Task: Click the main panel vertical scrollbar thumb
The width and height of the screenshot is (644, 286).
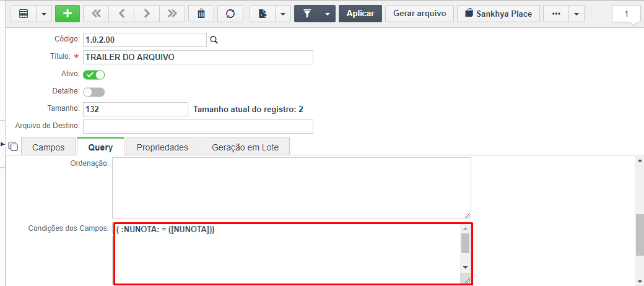Action: 640,235
